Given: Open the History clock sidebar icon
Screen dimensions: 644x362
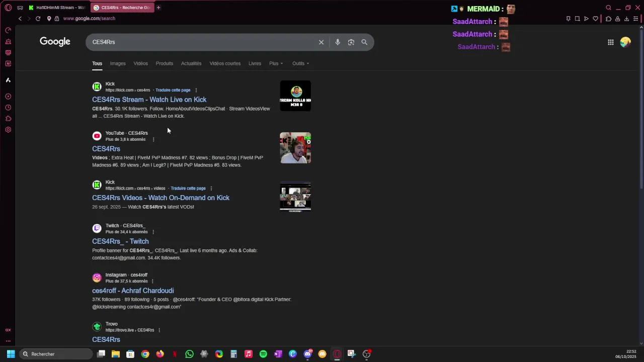Looking at the screenshot, I should 8,108.
